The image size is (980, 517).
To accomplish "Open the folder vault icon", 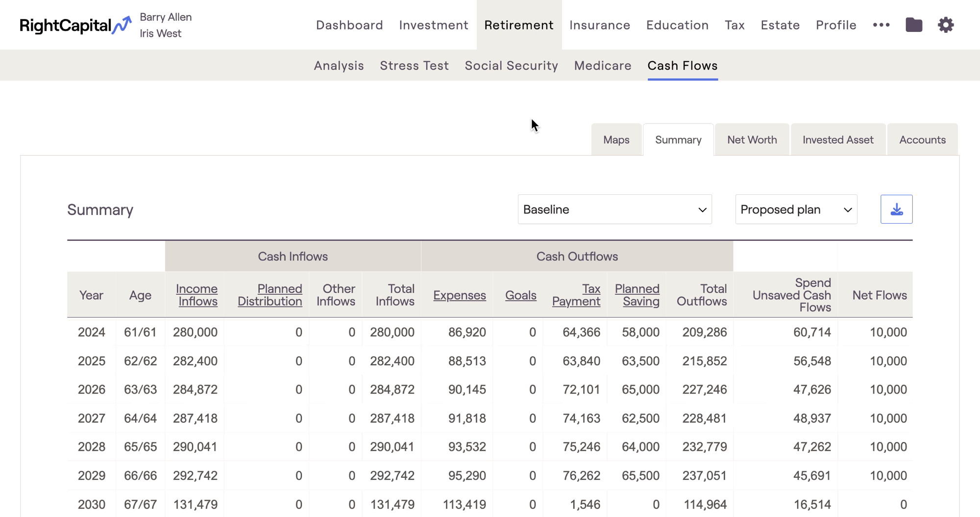I will point(913,25).
